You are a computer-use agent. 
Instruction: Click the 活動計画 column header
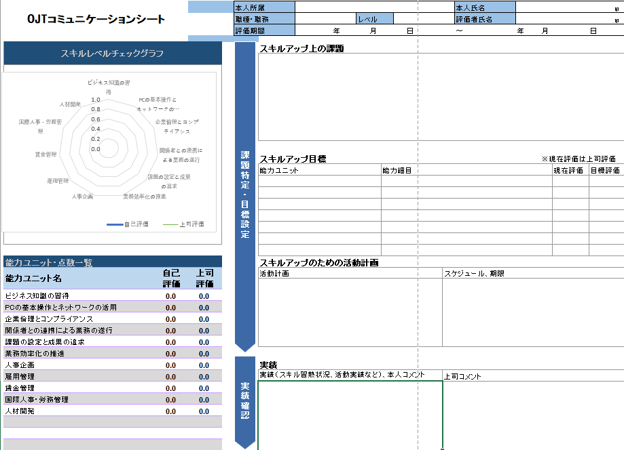click(350, 273)
